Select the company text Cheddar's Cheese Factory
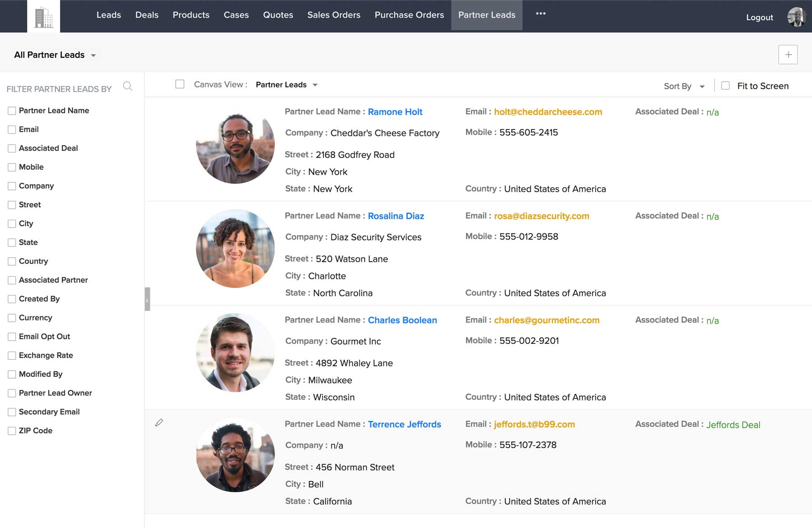 (x=385, y=133)
